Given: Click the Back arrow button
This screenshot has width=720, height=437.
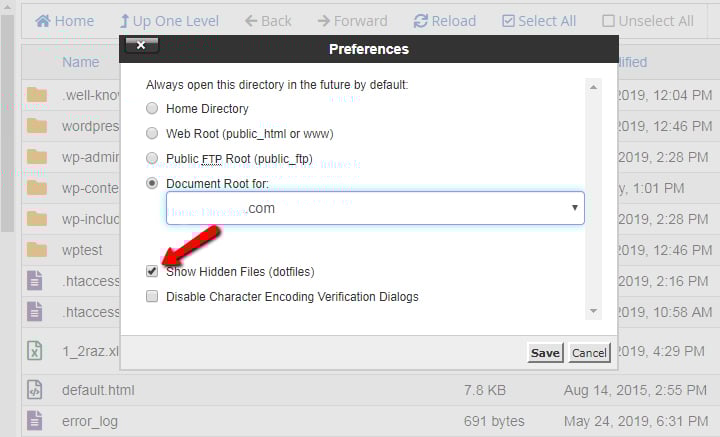Looking at the screenshot, I should (268, 21).
